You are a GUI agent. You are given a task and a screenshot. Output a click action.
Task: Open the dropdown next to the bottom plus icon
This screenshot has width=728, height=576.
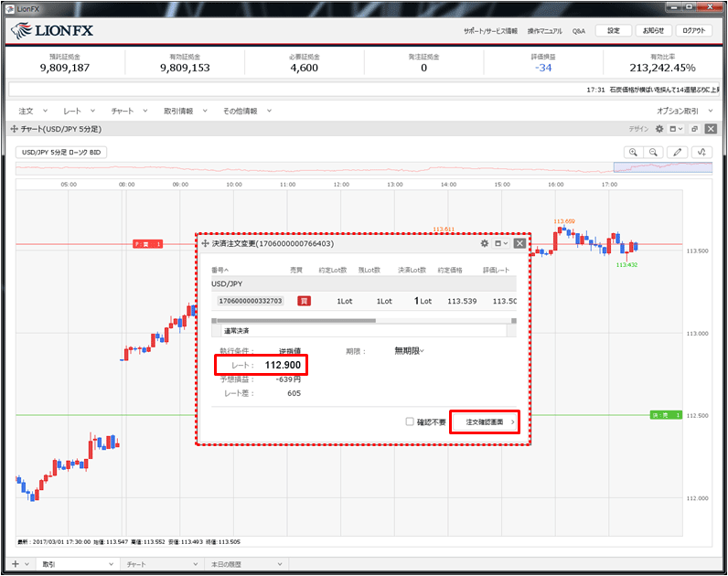tap(27, 564)
